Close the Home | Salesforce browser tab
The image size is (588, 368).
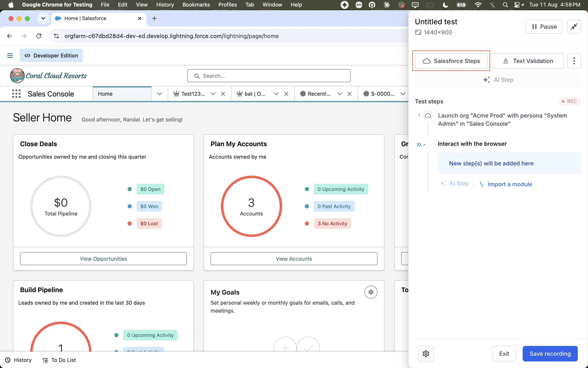pos(139,18)
